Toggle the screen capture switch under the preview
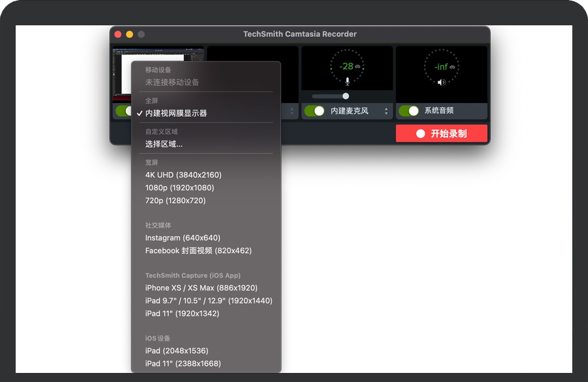 [x=124, y=111]
